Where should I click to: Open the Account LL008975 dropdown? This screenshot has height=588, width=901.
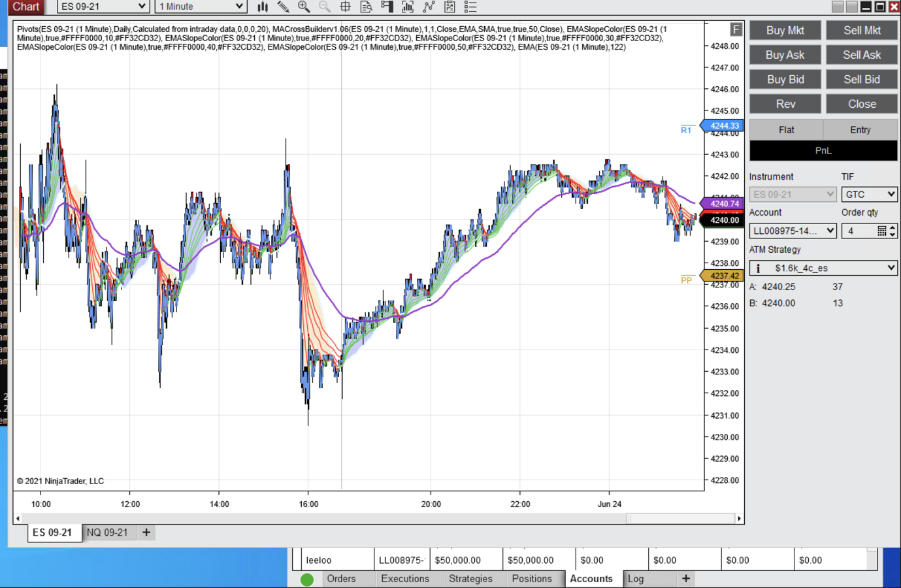(793, 231)
